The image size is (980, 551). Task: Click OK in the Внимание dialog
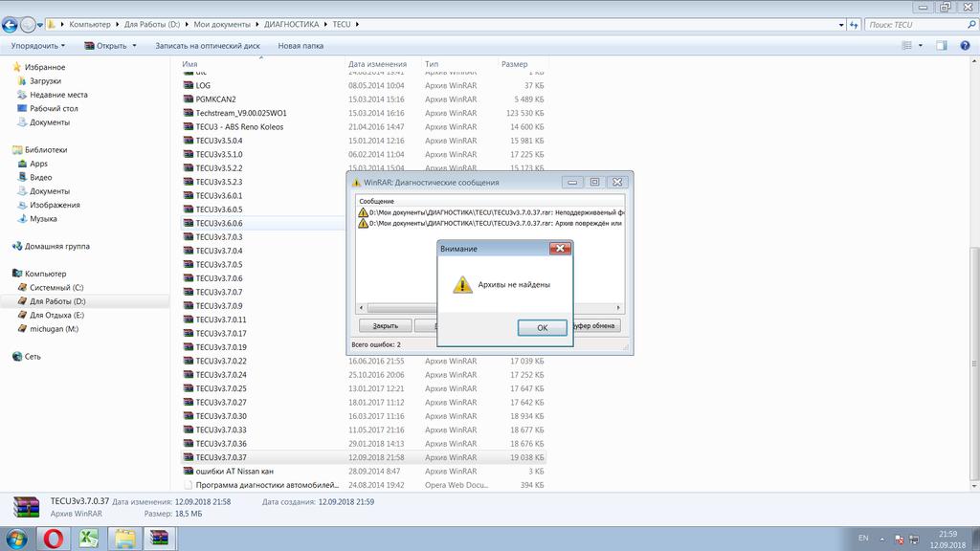[x=542, y=327]
